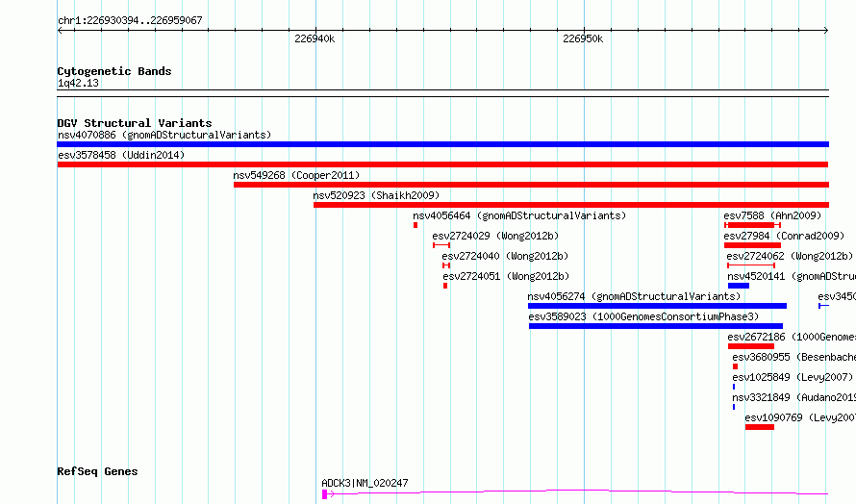Select the esv2724051 (Wong2012b) label
This screenshot has width=856, height=504.
506,276
